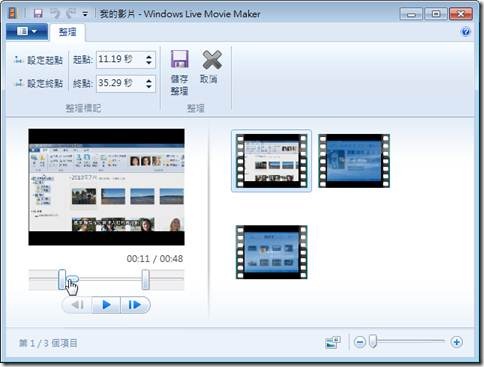Click the Movie Maker app icon in title bar
484x367 pixels.
(12, 13)
